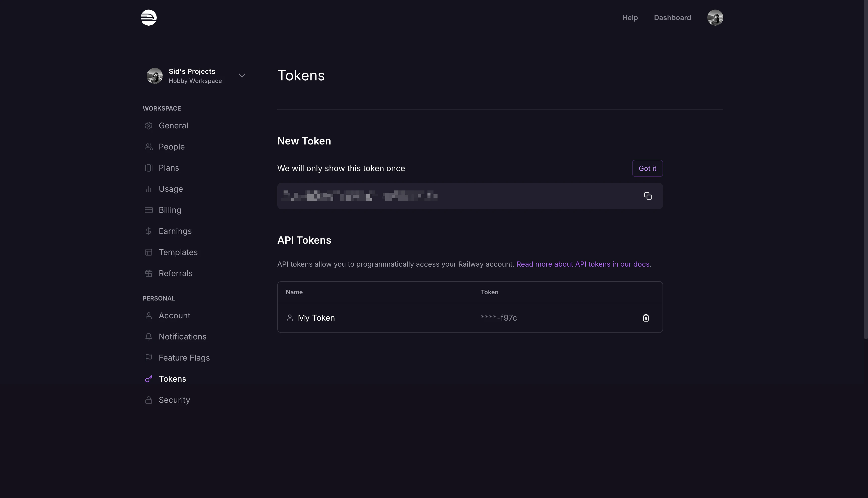
Task: Click the Got it button
Action: [x=647, y=168]
